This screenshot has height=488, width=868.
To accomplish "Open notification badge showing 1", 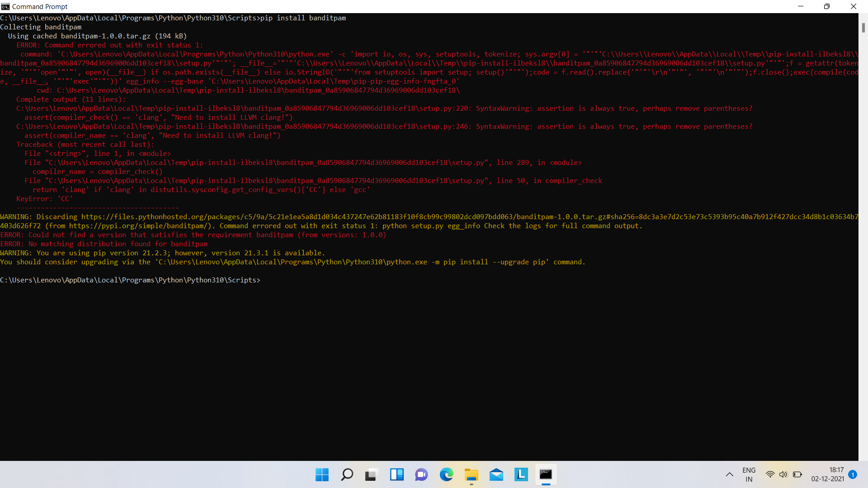I will pyautogui.click(x=853, y=474).
